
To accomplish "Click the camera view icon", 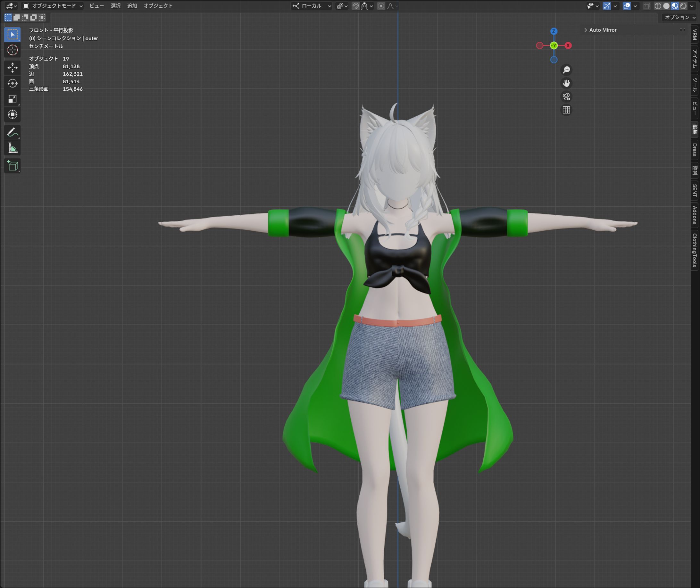I will tap(566, 97).
